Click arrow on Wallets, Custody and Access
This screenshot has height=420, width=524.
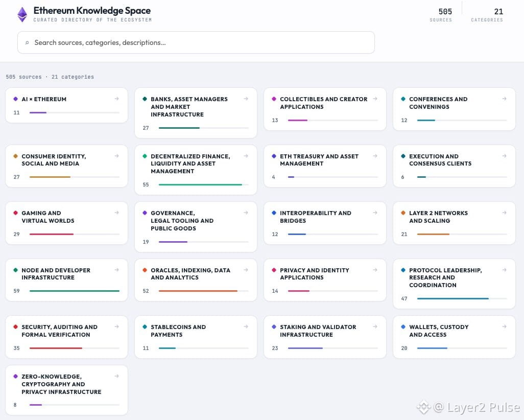(x=504, y=326)
